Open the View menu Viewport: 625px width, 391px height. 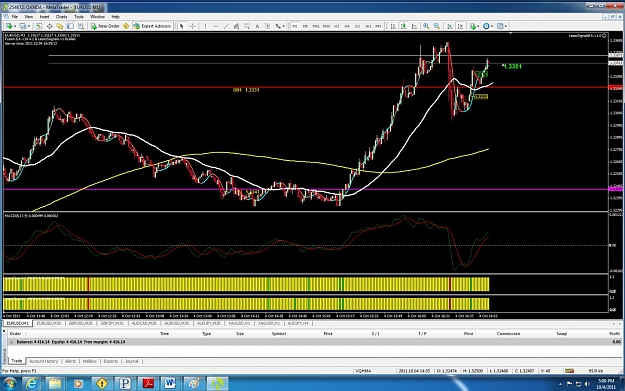[x=29, y=17]
